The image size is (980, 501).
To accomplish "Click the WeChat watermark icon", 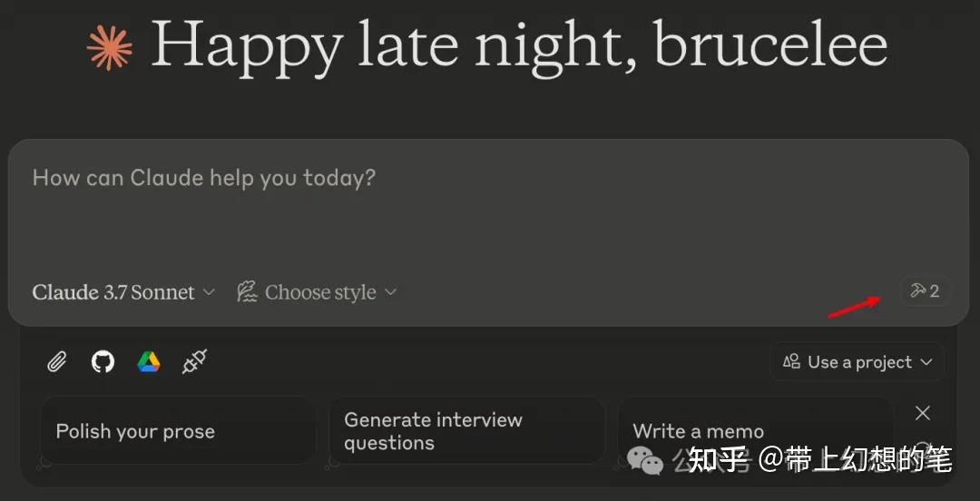I will [645, 460].
